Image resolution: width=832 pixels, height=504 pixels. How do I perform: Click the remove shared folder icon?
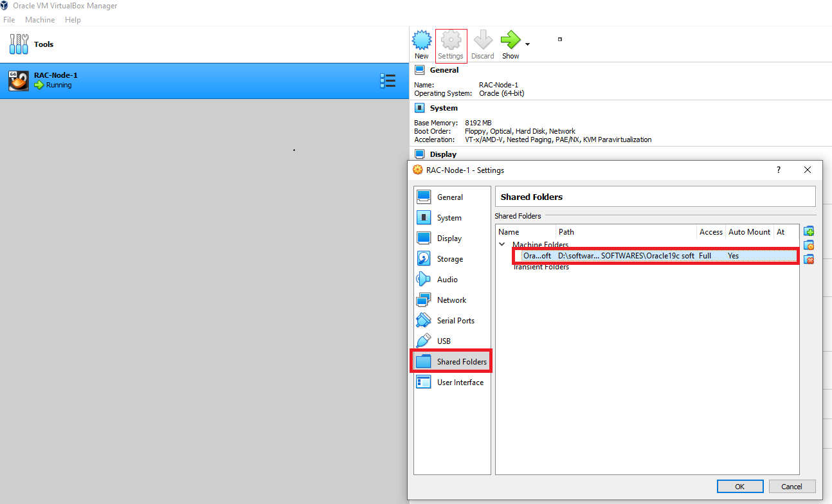[809, 259]
